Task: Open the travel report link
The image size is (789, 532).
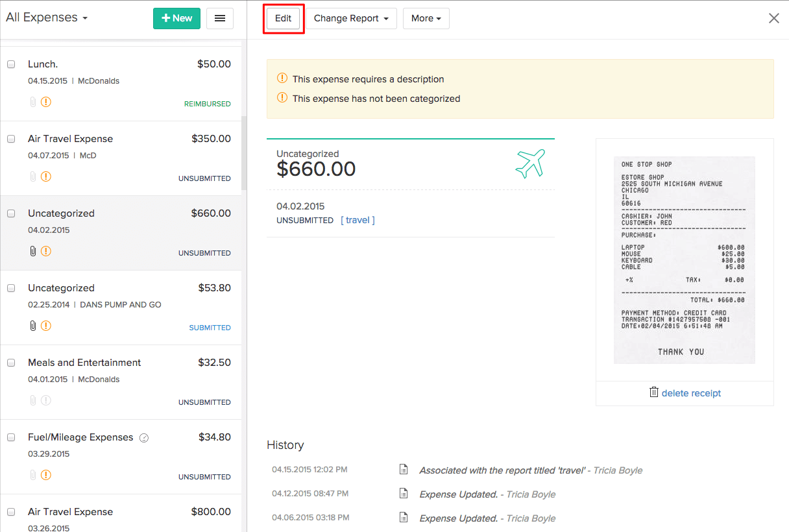Action: click(358, 221)
